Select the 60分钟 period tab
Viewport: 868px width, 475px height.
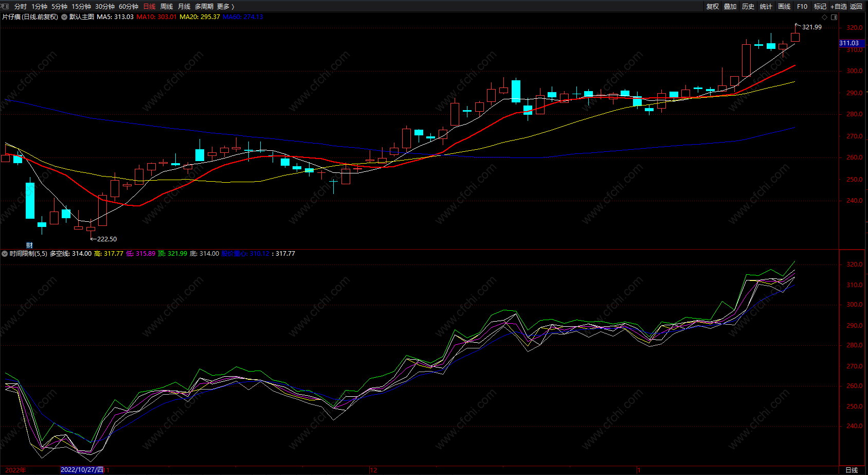pyautogui.click(x=129, y=7)
